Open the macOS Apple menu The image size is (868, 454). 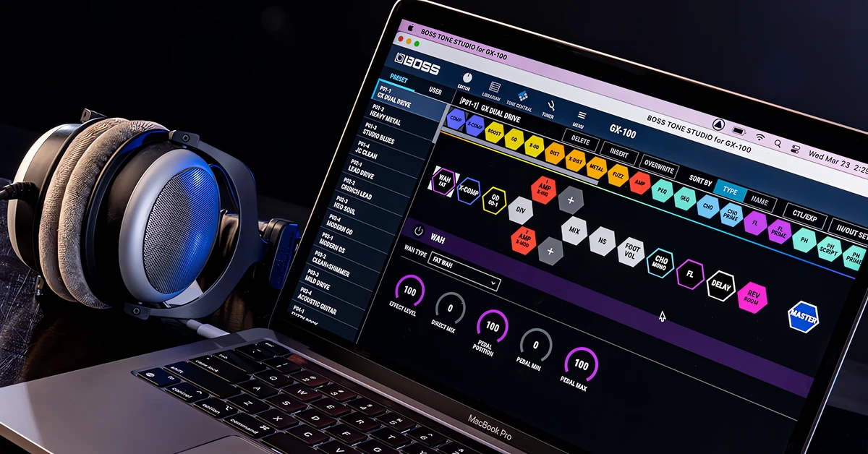[410, 28]
